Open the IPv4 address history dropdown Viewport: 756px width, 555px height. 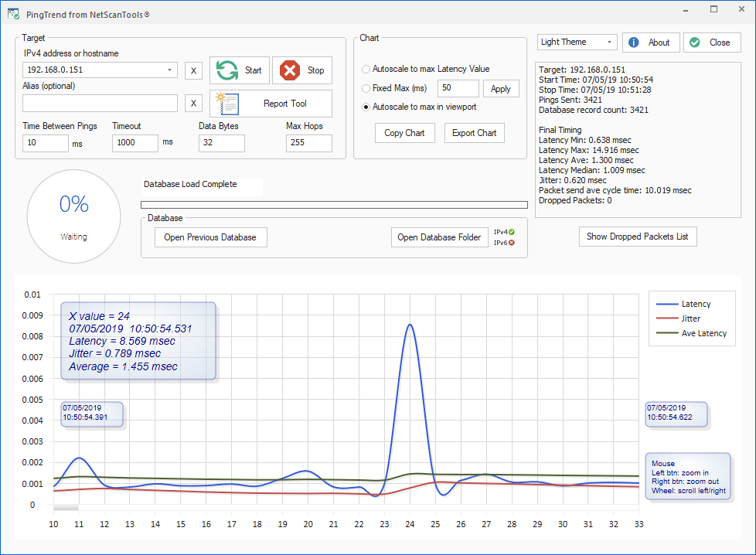[x=170, y=70]
